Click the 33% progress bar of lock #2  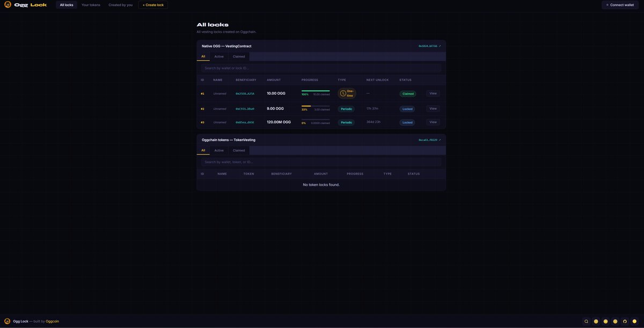[316, 106]
